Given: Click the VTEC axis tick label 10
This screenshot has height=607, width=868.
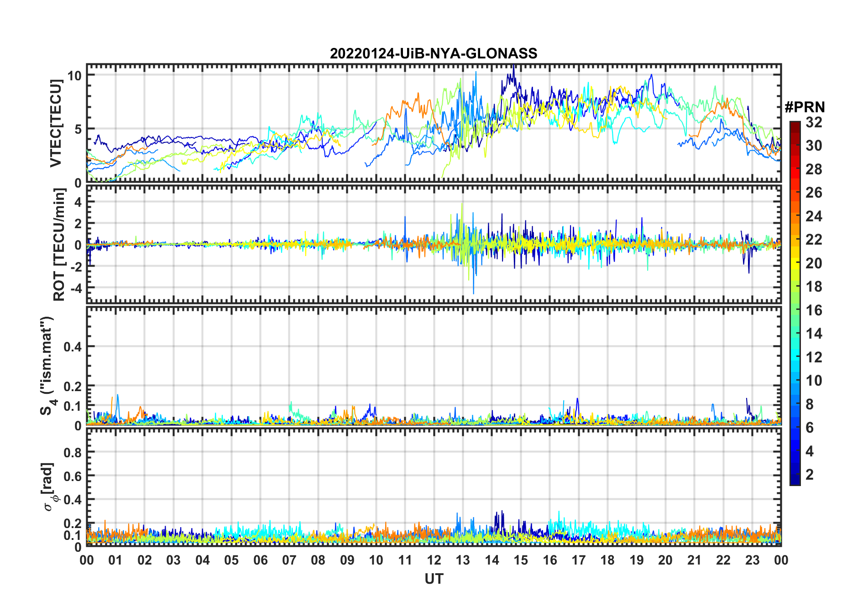Looking at the screenshot, I should (74, 75).
